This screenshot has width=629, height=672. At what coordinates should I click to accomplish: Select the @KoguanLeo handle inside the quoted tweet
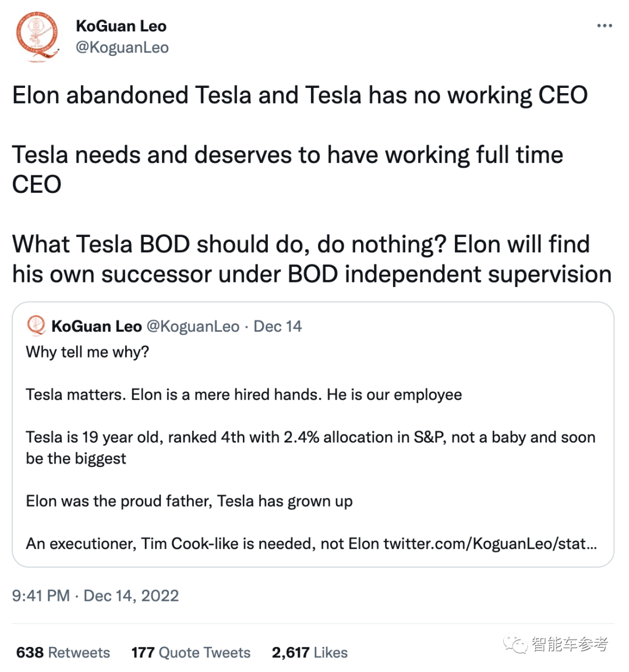(193, 326)
